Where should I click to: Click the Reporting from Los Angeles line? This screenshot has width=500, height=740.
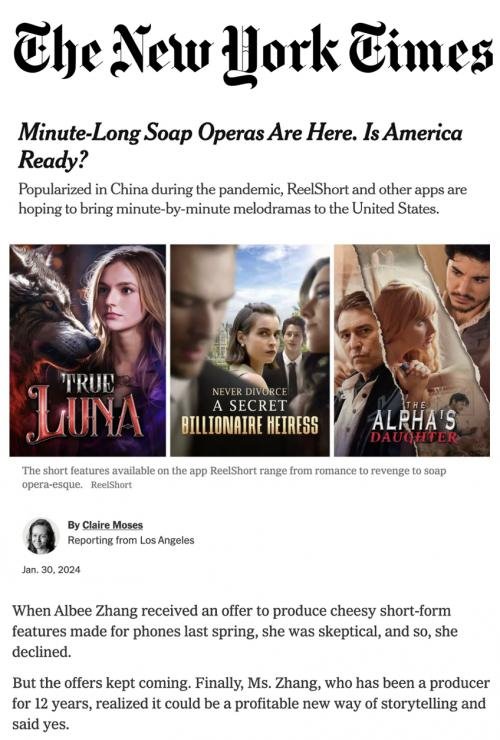[x=131, y=540]
